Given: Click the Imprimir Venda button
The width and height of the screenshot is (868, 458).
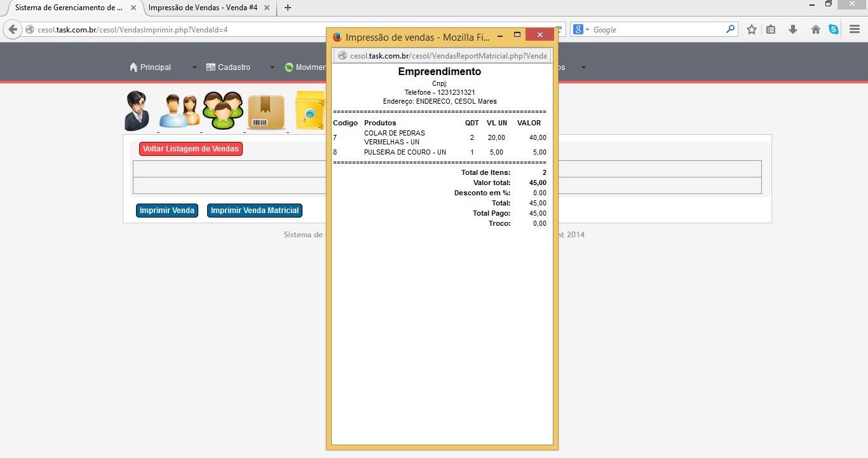Looking at the screenshot, I should coord(167,211).
